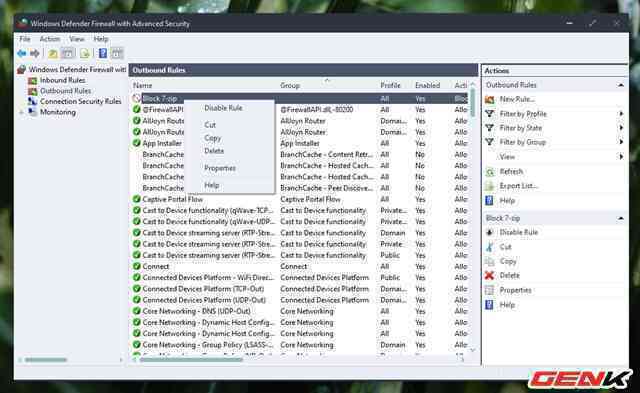Click the green check icon for Captive Portal Flow
Viewport: 640px width, 393px height.
tap(137, 199)
